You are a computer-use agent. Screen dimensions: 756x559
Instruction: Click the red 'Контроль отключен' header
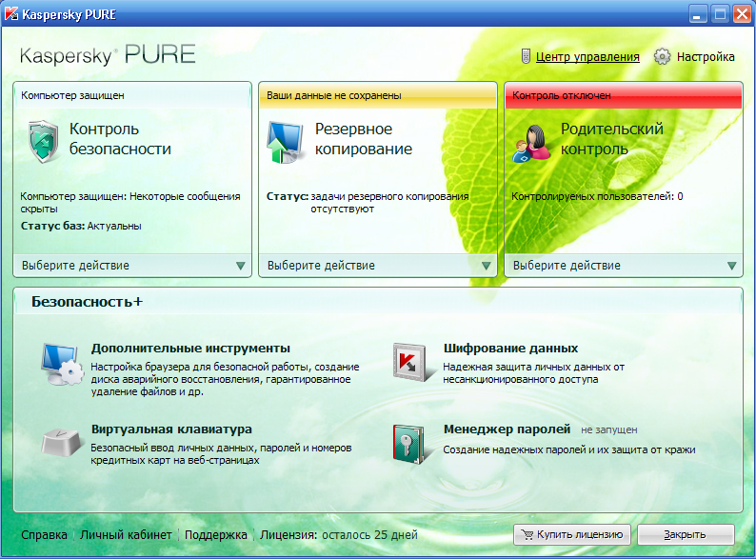pos(624,95)
